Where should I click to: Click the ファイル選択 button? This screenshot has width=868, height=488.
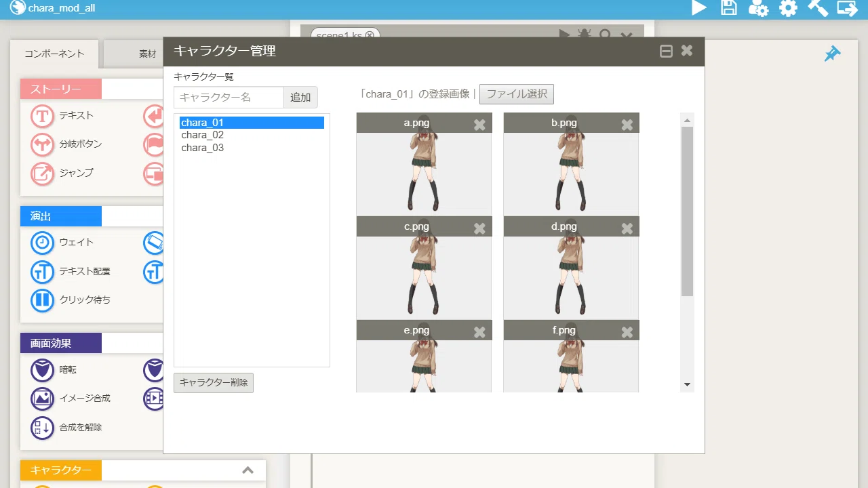517,94
